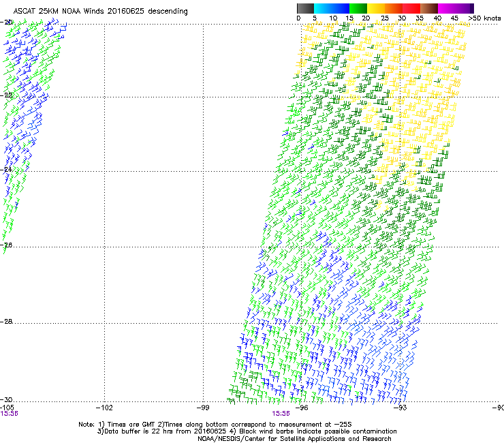The image size is (504, 443).
Task: Click the -30 latitude axis label
Action: [6, 399]
